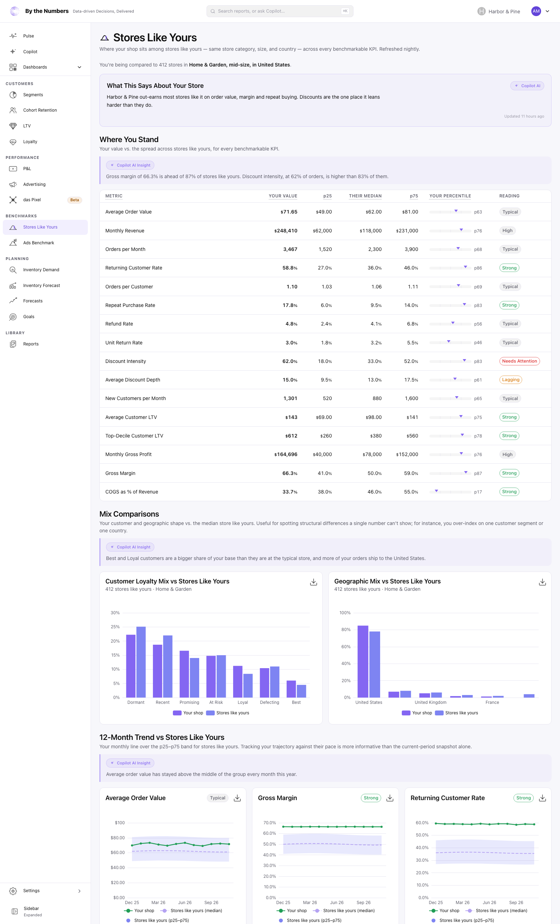Expand the Settings arrow

[x=79, y=891]
